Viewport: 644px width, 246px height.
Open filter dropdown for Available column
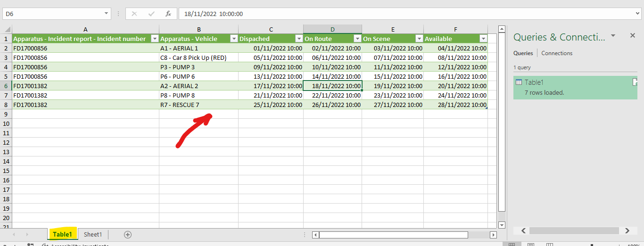click(483, 39)
